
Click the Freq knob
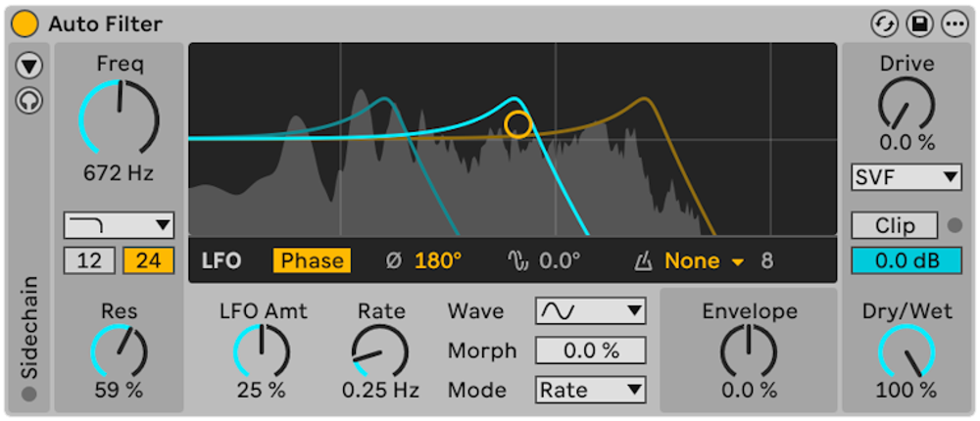[119, 117]
